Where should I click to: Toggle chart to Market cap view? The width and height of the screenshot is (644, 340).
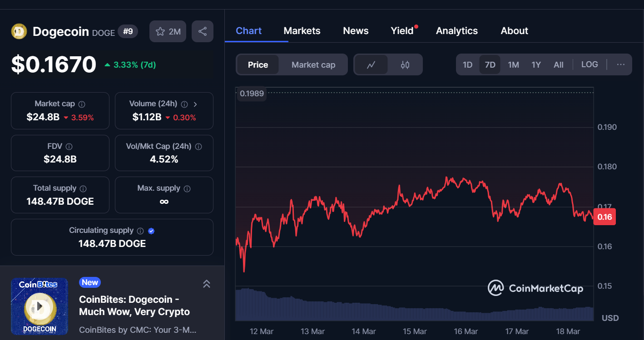[313, 64]
